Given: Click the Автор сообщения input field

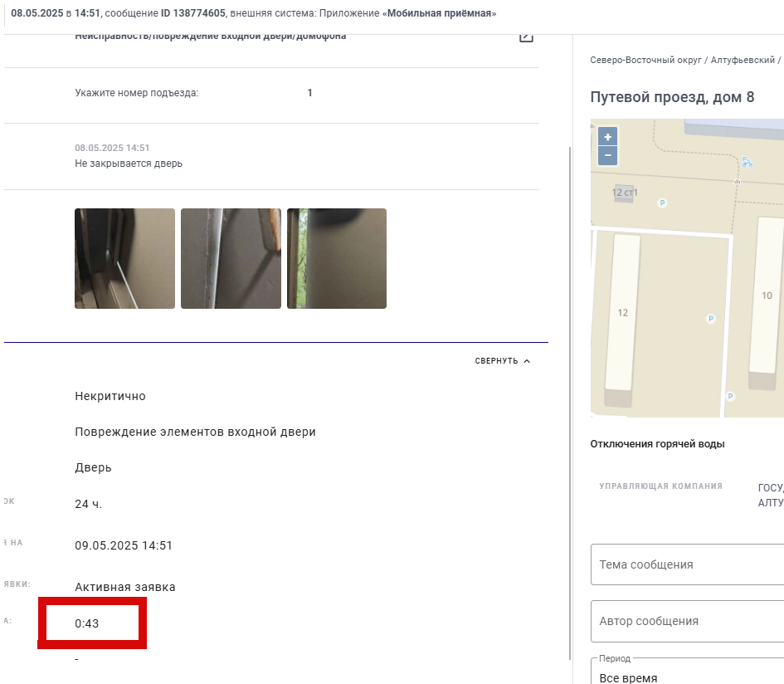Looking at the screenshot, I should pyautogui.click(x=687, y=621).
